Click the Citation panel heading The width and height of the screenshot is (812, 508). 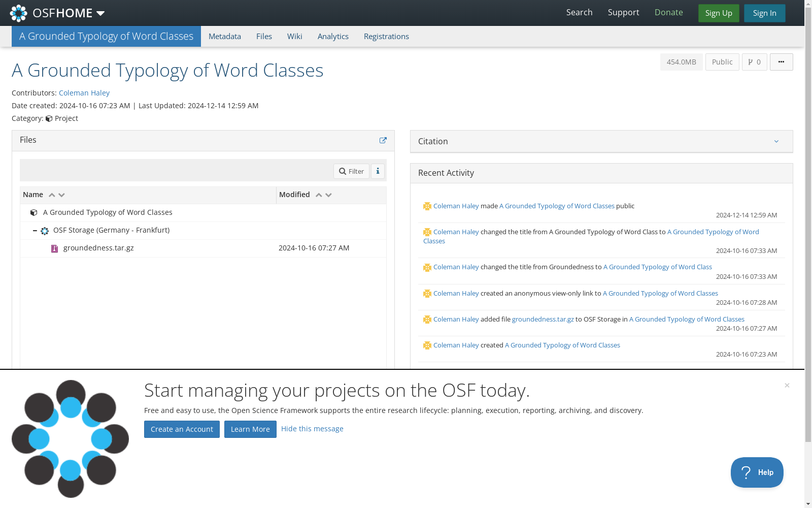click(x=433, y=141)
